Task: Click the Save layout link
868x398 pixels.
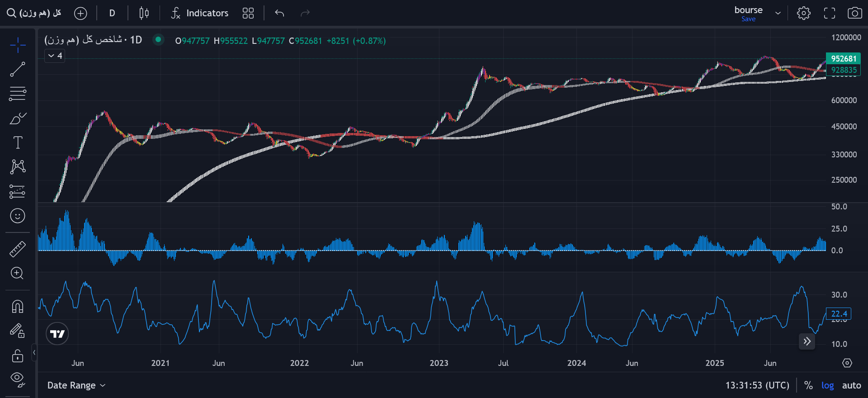Action: pyautogui.click(x=748, y=19)
